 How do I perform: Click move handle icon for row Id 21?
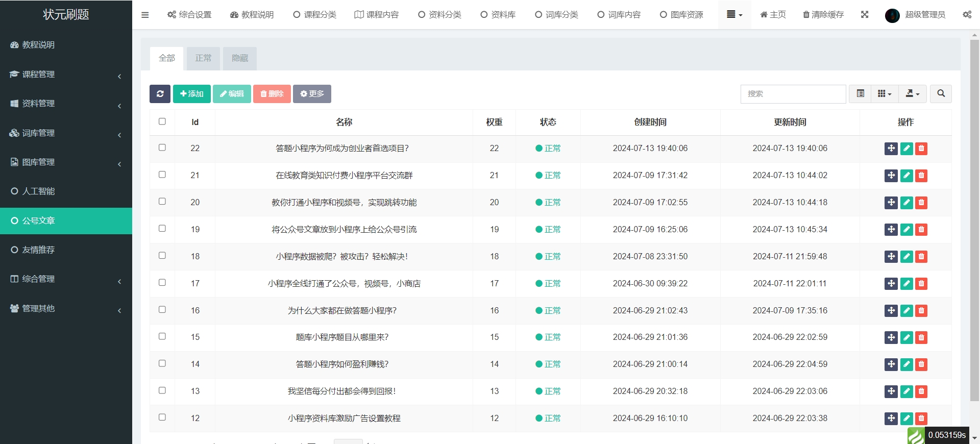[x=891, y=176]
